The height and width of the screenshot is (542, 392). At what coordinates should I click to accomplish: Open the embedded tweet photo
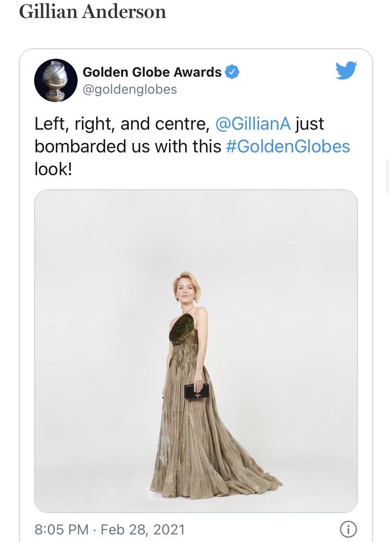[196, 351]
